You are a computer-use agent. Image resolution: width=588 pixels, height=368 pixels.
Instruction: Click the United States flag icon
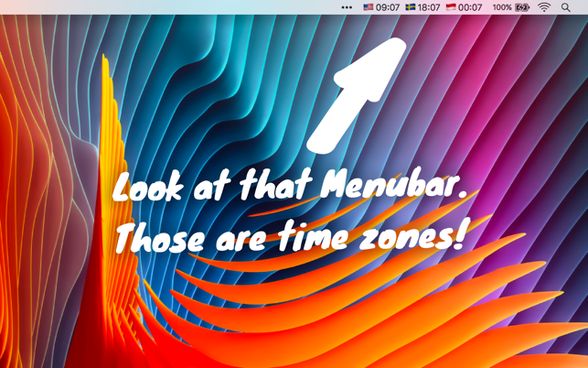point(369,6)
